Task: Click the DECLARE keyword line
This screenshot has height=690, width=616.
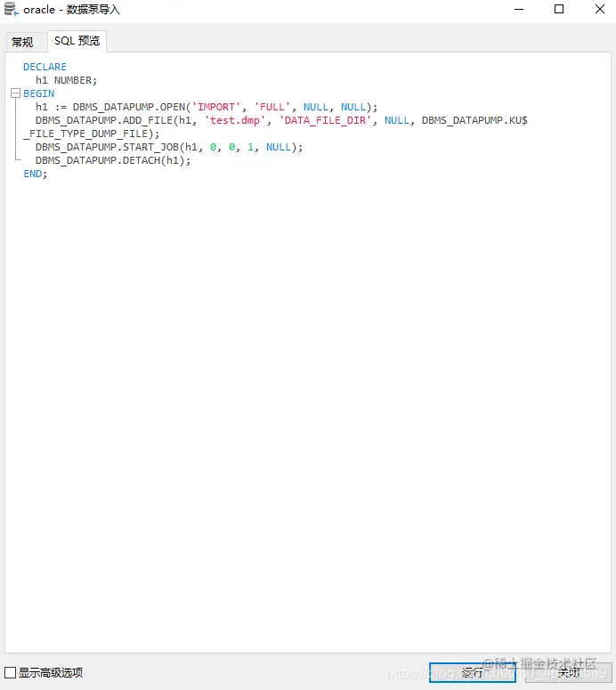Action: (45, 67)
